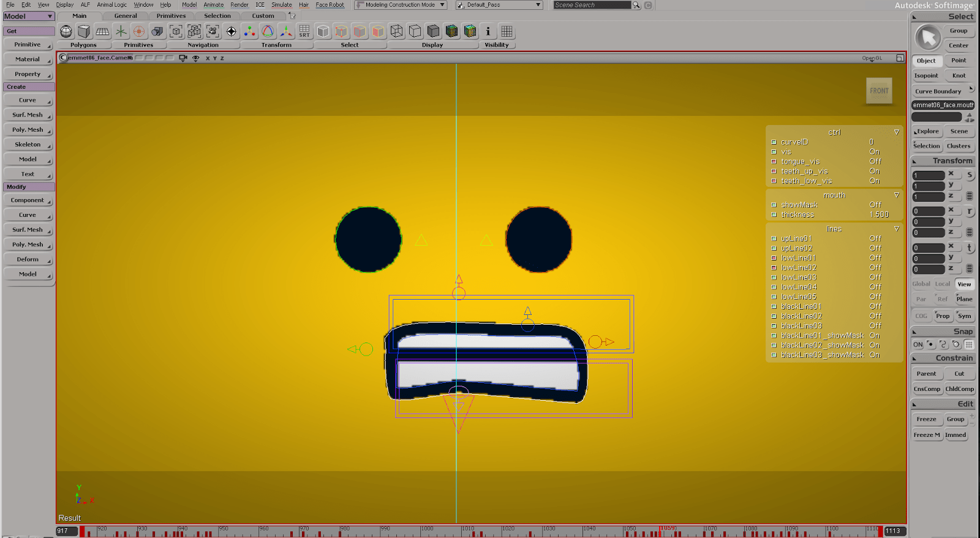Click the Clusters button
Screen dimensions: 980x538
(x=959, y=146)
